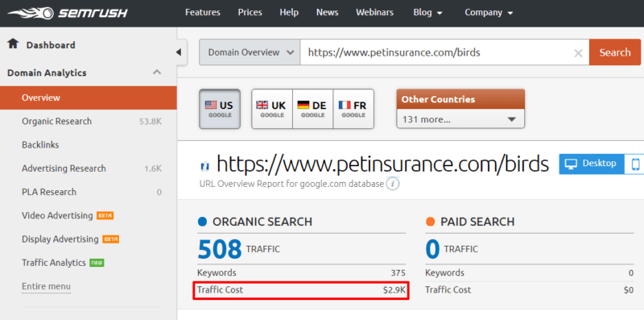Select the FR Google database
This screenshot has width=644, height=320.
coord(353,109)
